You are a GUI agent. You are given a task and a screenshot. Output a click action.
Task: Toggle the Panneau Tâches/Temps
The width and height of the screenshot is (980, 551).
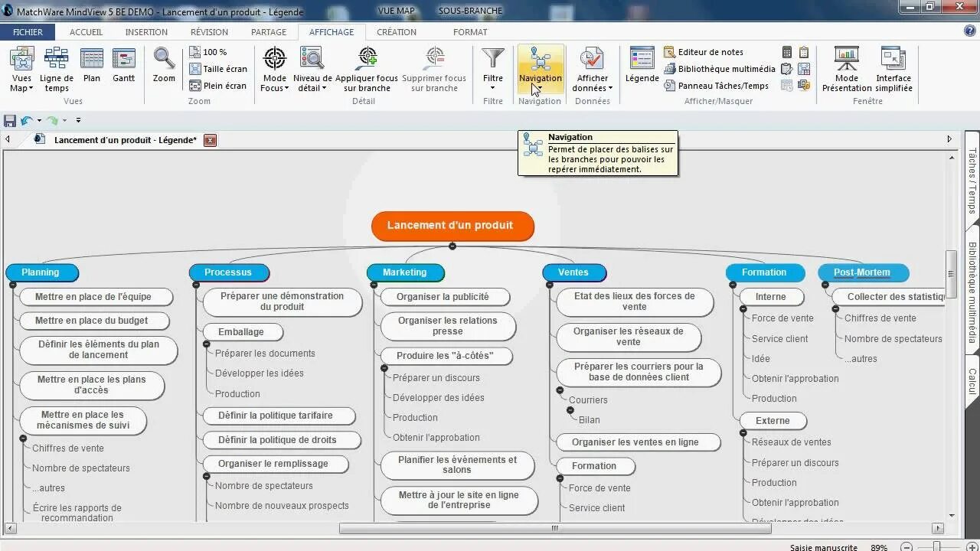[717, 86]
